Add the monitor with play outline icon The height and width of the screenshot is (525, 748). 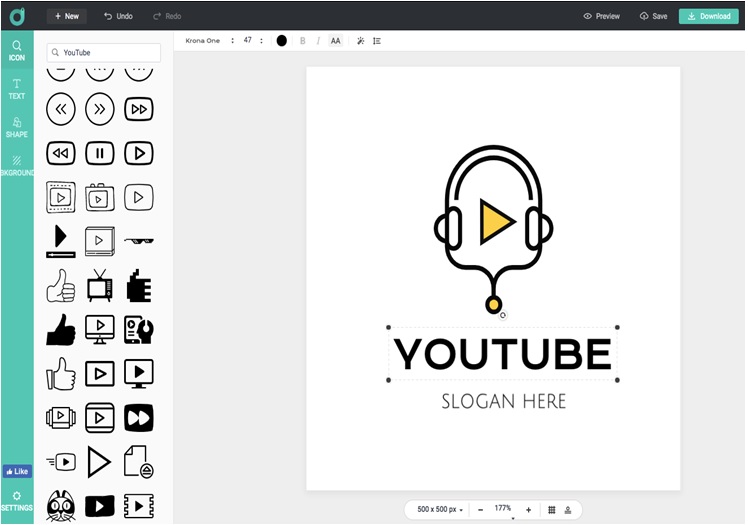(100, 329)
